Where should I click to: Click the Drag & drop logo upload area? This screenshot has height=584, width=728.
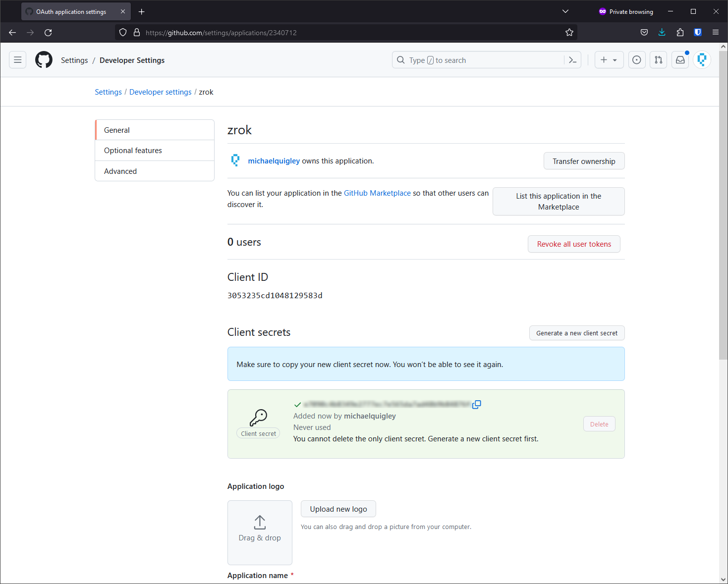click(x=260, y=532)
